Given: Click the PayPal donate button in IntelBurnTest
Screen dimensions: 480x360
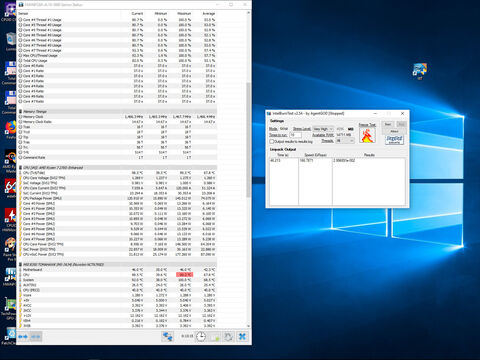Looking at the screenshot, I should pyautogui.click(x=394, y=140).
